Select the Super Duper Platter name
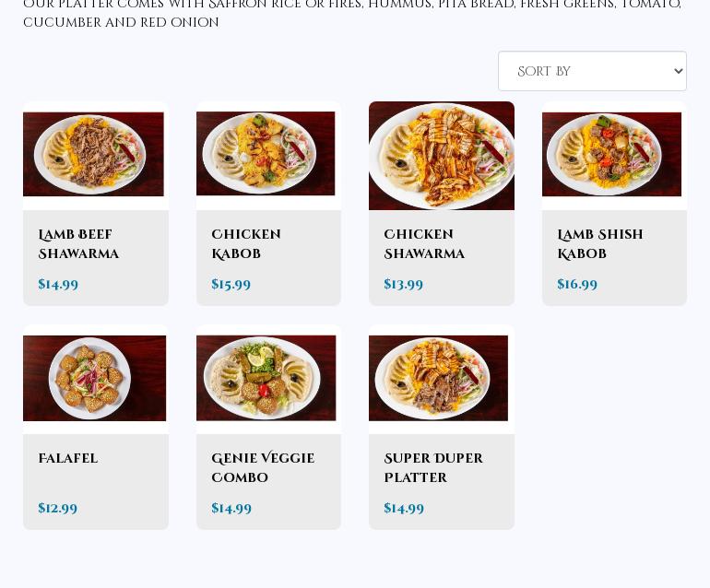Image resolution: width=710 pixels, height=588 pixels. 433,468
